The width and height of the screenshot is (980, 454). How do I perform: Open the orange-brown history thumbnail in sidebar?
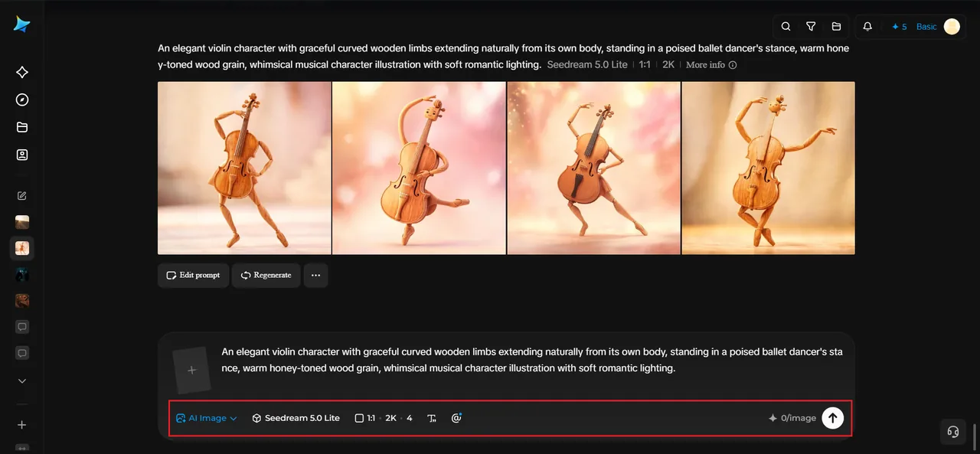[x=22, y=301]
